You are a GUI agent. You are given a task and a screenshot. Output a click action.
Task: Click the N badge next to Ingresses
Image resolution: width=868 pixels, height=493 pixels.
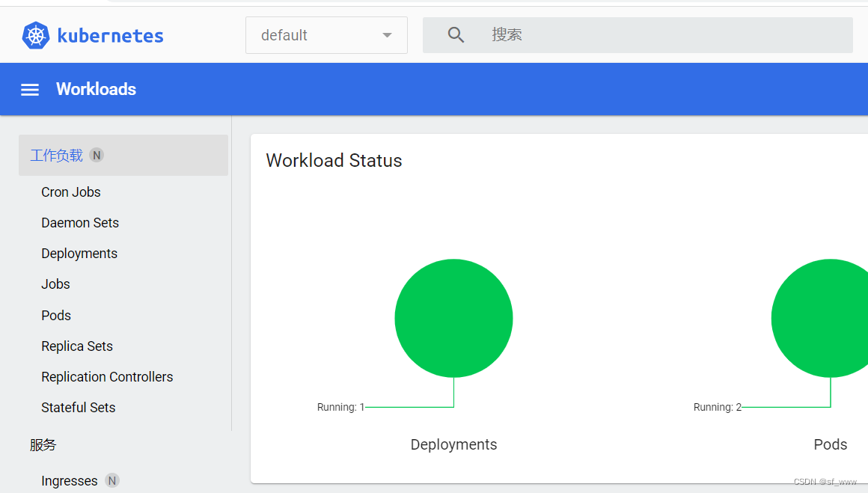112,480
